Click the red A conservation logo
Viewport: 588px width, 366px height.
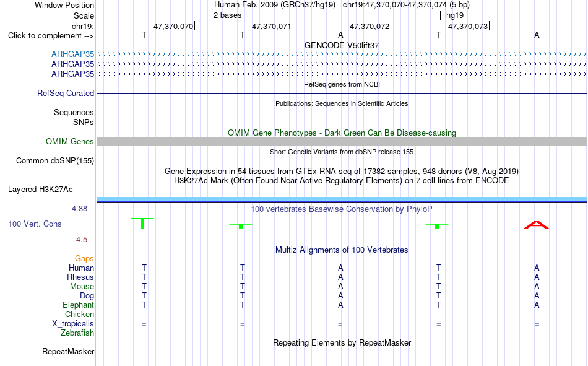(537, 225)
